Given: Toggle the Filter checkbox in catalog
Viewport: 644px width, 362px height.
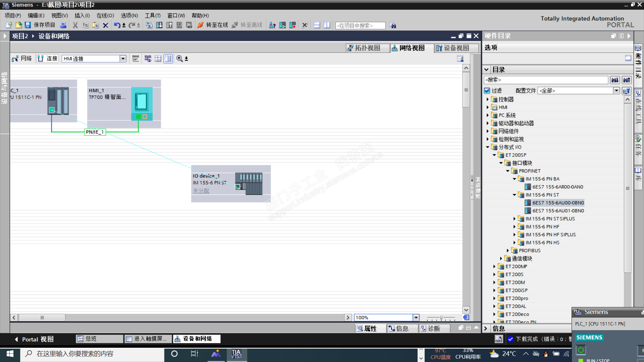Looking at the screenshot, I should [x=487, y=90].
